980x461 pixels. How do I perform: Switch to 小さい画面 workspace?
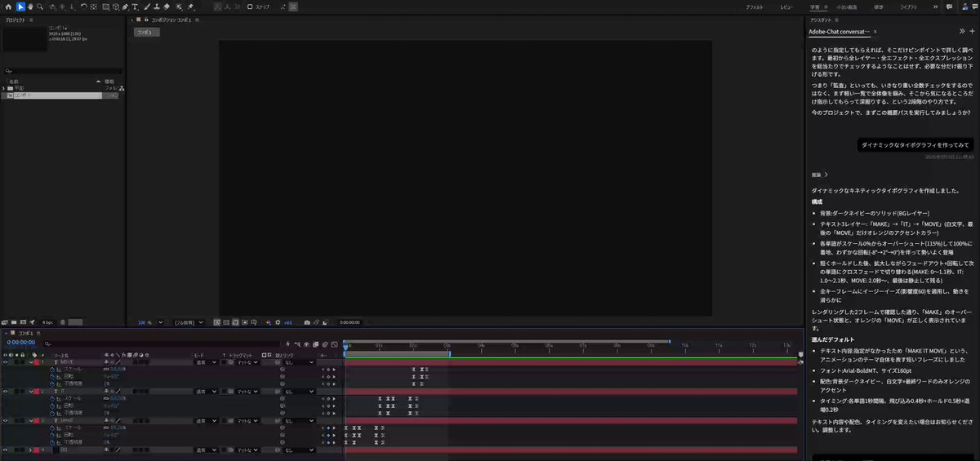pos(847,7)
